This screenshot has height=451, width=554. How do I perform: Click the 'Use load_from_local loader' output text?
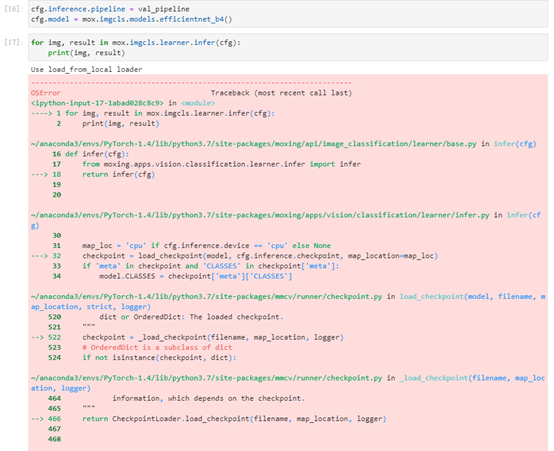tap(87, 69)
